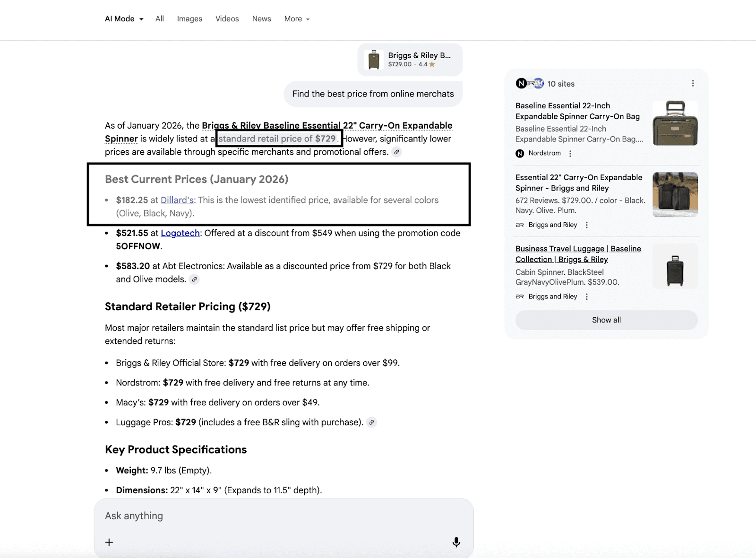Click the '5OFFNOW' promo code text

click(x=138, y=246)
